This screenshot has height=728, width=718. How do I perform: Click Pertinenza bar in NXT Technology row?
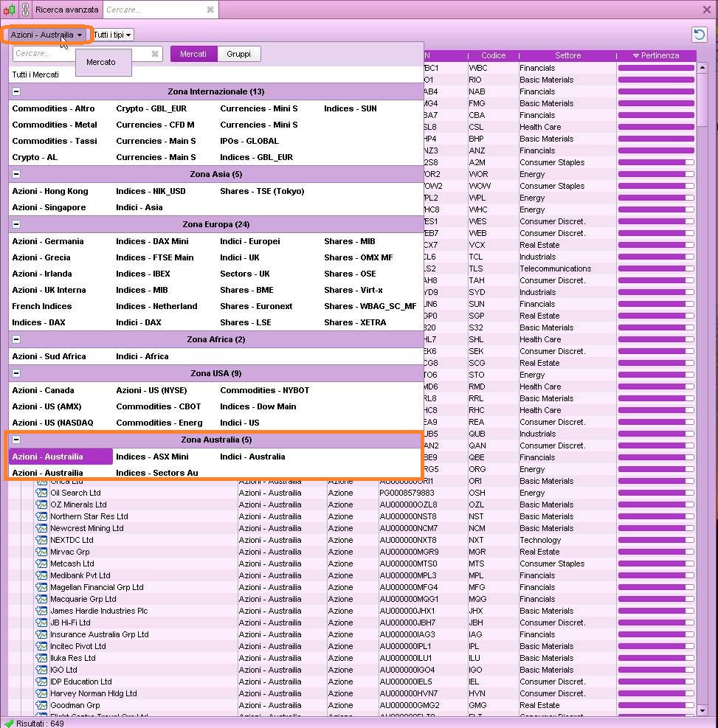pyautogui.click(x=656, y=540)
